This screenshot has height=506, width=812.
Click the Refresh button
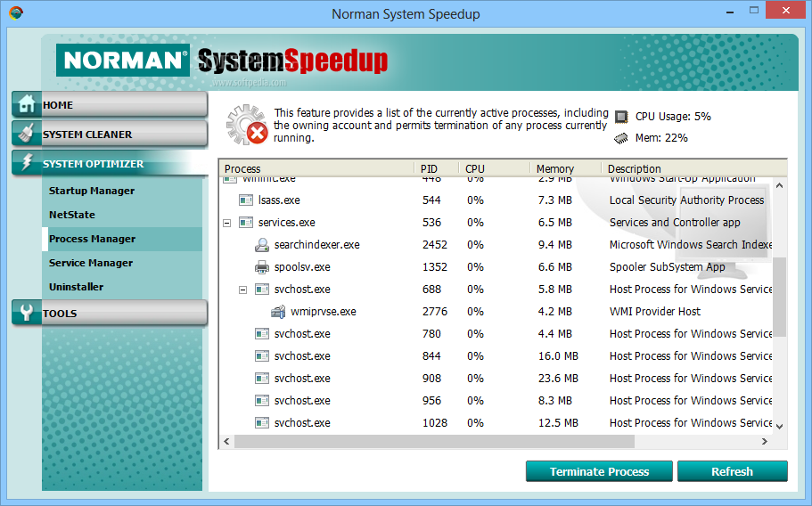(733, 471)
